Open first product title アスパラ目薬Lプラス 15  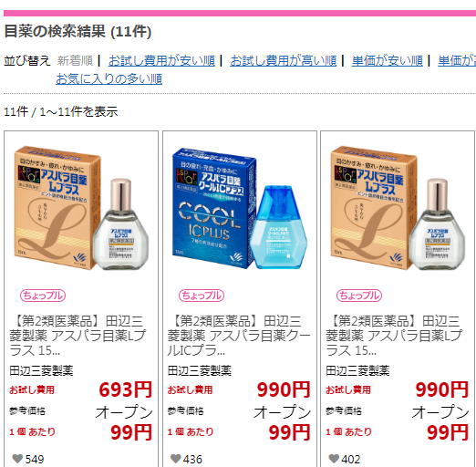78,336
